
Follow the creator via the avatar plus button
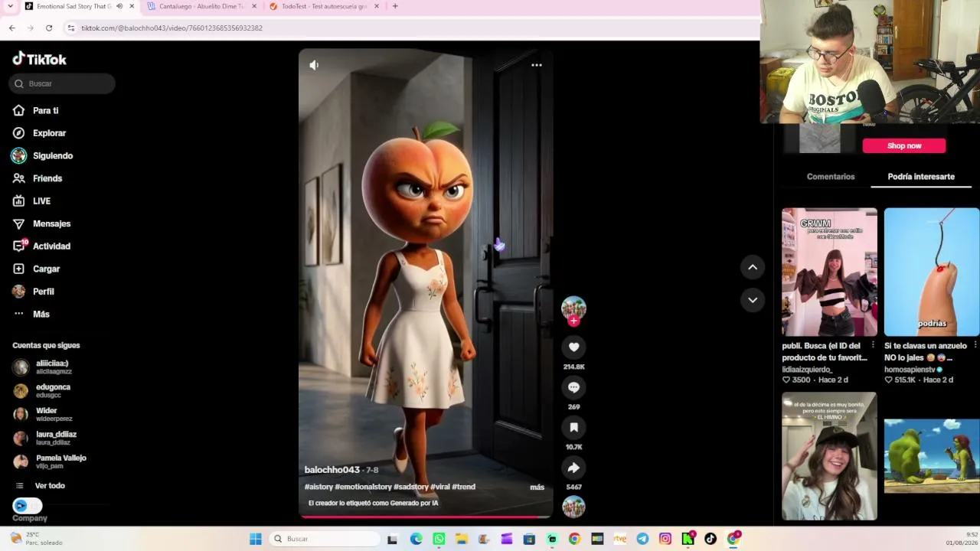(x=573, y=321)
